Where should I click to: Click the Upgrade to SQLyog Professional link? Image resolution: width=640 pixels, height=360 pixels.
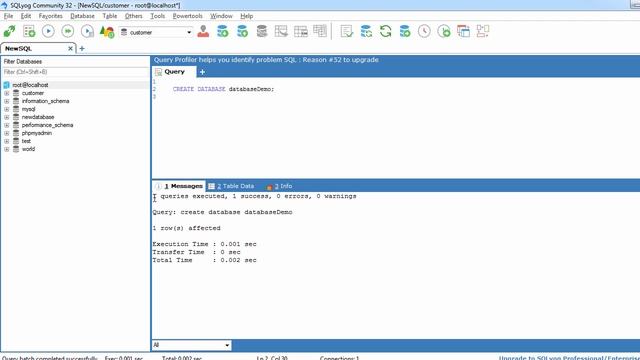569,358
